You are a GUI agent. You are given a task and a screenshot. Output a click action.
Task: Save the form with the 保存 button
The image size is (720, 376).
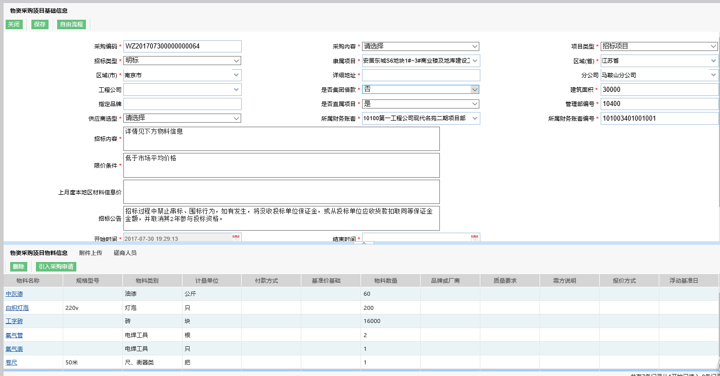pos(40,24)
